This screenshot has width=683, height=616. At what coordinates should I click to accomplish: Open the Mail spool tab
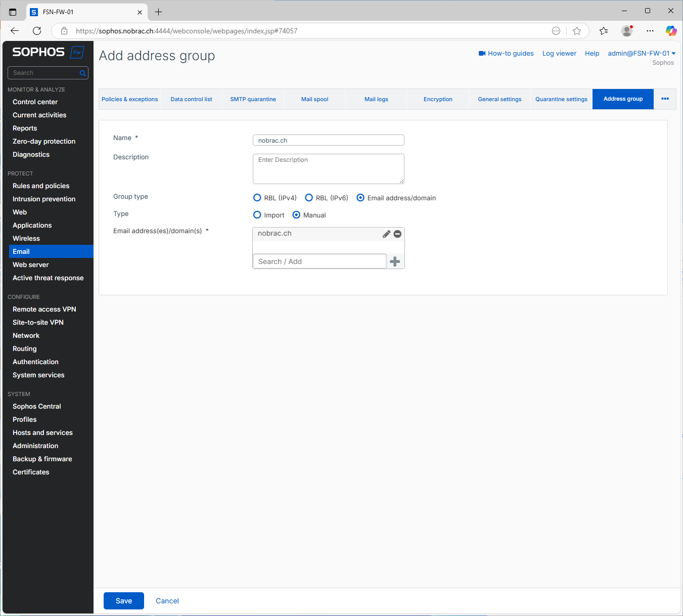315,99
